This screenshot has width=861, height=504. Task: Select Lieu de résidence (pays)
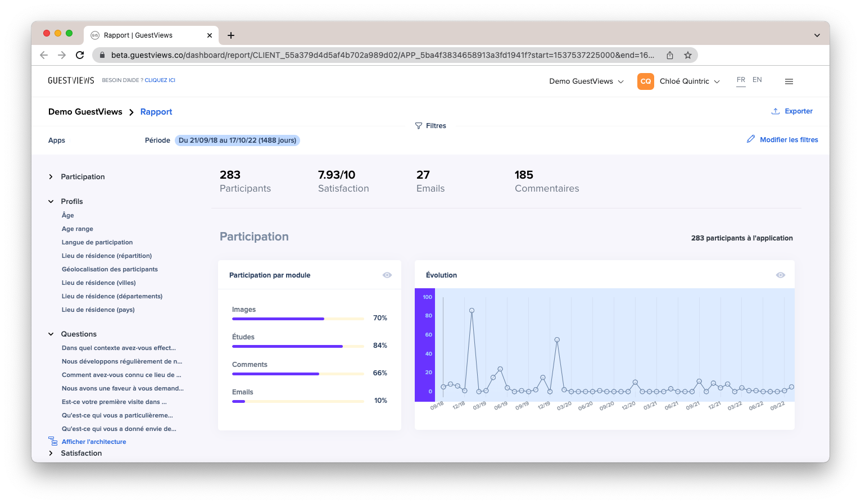(98, 310)
